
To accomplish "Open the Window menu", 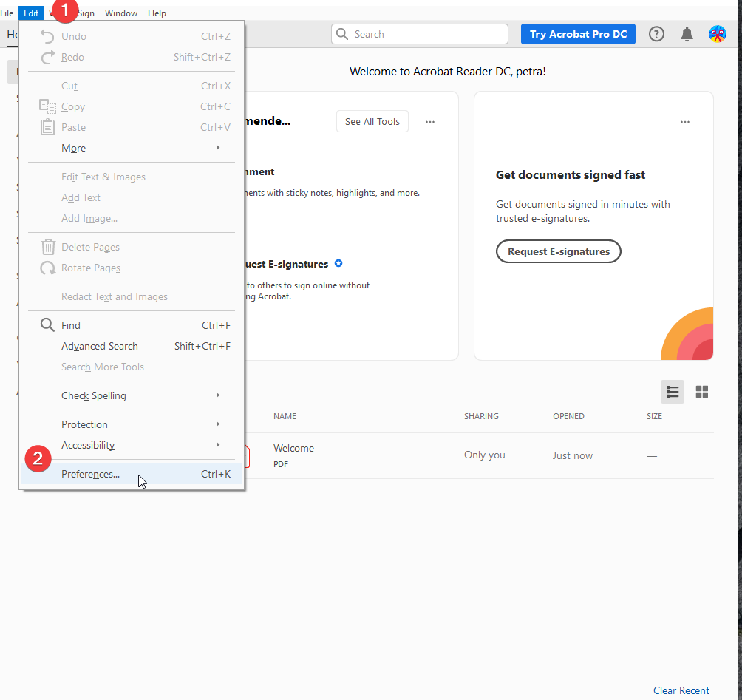I will 121,13.
